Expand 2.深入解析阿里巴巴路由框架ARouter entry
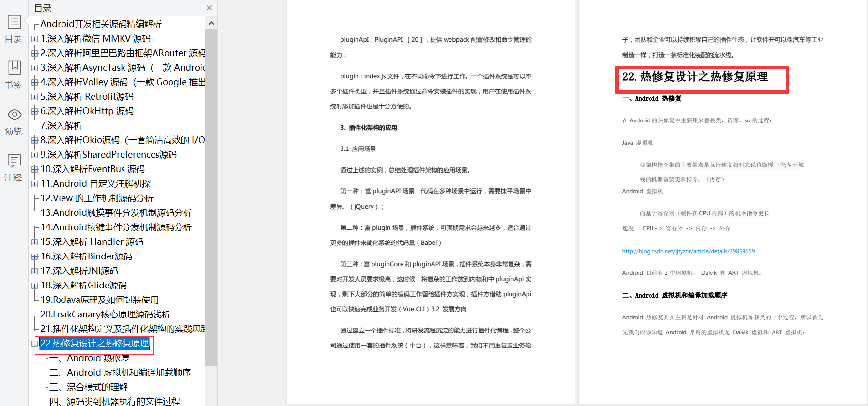 [34, 53]
